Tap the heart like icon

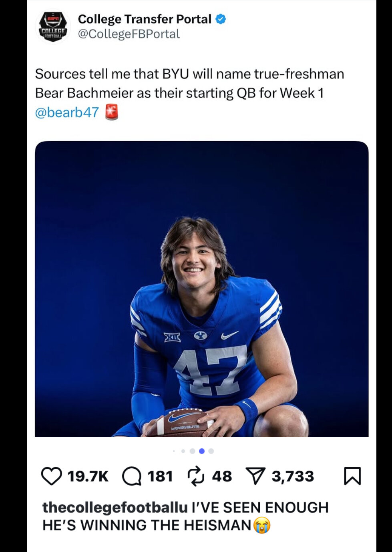(52, 476)
